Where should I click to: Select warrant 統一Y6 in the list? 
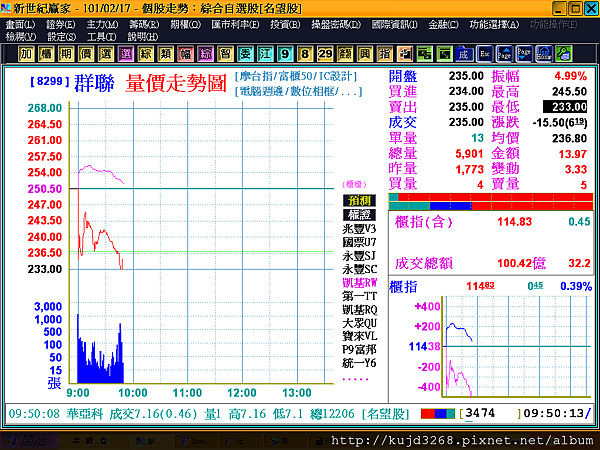(x=359, y=363)
